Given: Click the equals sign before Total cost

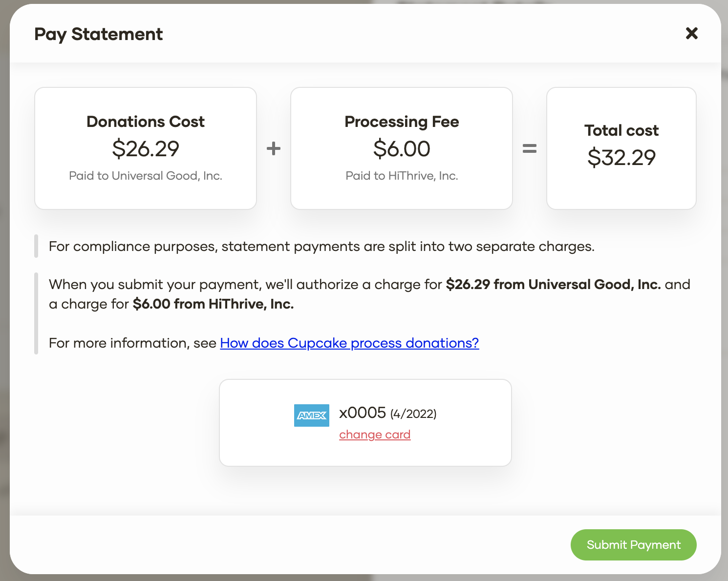Looking at the screenshot, I should [530, 148].
